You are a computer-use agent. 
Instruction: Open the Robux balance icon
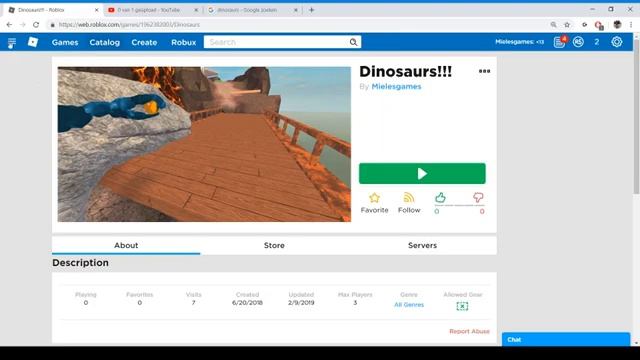(x=578, y=42)
